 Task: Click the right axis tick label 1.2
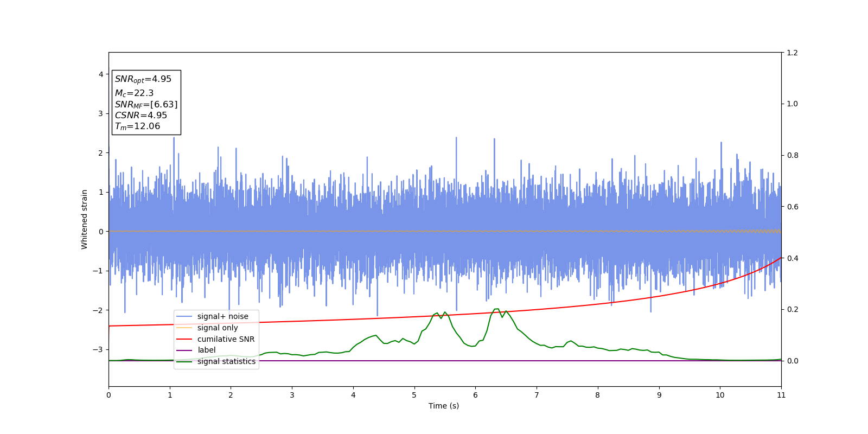click(x=792, y=53)
